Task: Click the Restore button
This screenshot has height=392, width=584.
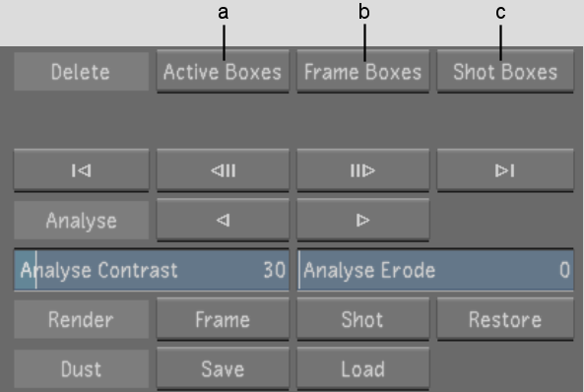Action: pyautogui.click(x=505, y=319)
